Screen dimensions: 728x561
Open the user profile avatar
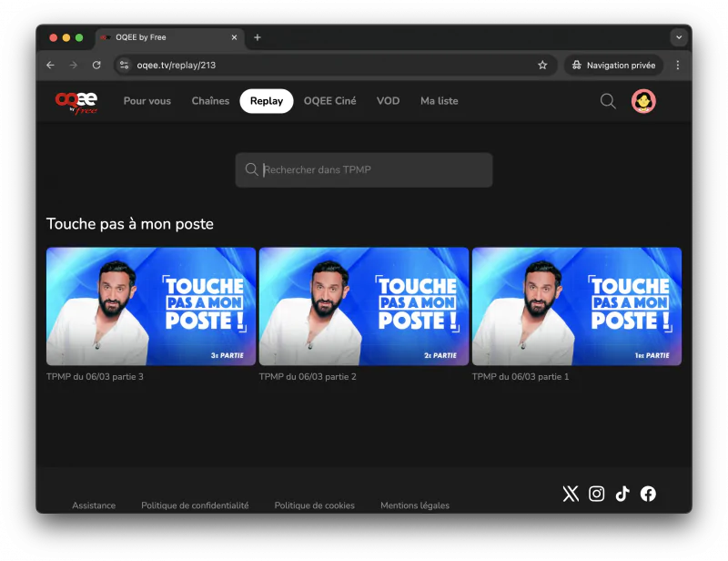pyautogui.click(x=644, y=101)
